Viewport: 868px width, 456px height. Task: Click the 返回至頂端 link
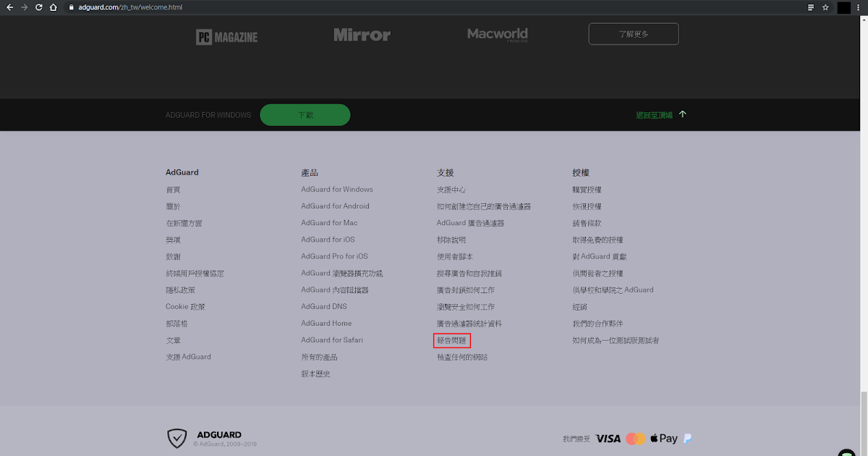tap(654, 115)
